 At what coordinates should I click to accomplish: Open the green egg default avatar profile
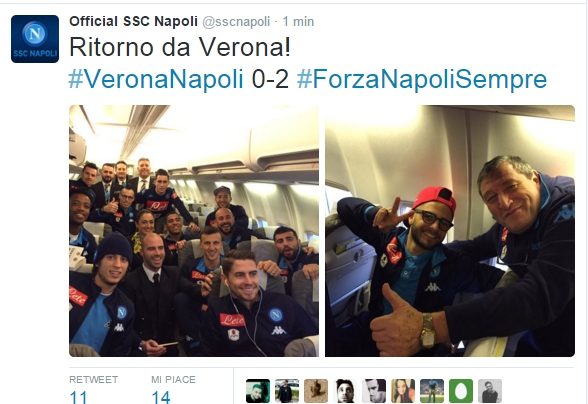coord(461,391)
